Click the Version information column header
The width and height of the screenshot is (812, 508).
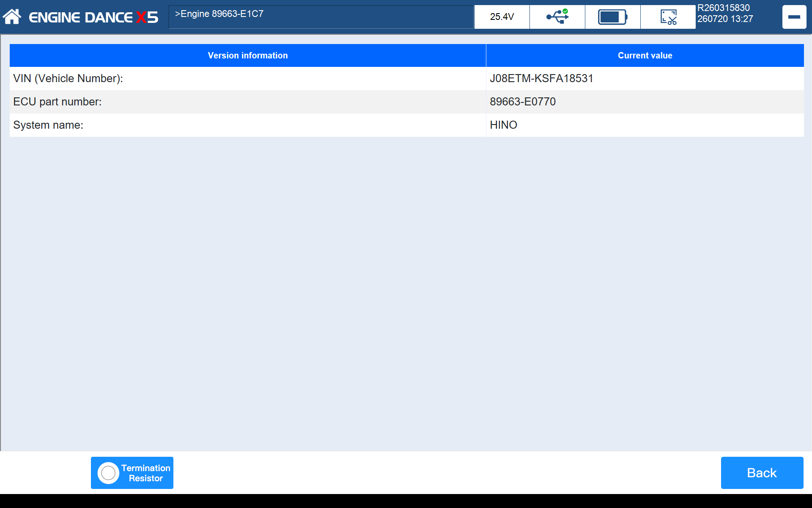click(x=248, y=55)
